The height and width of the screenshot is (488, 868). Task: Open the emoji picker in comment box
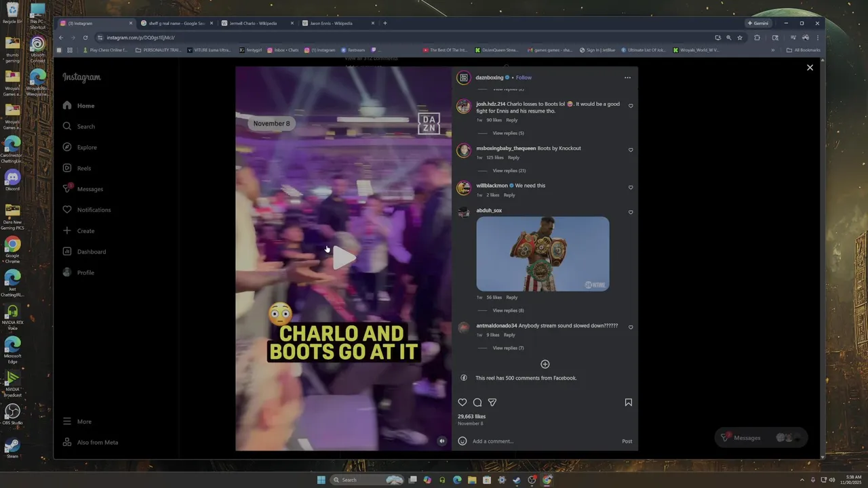pyautogui.click(x=462, y=441)
